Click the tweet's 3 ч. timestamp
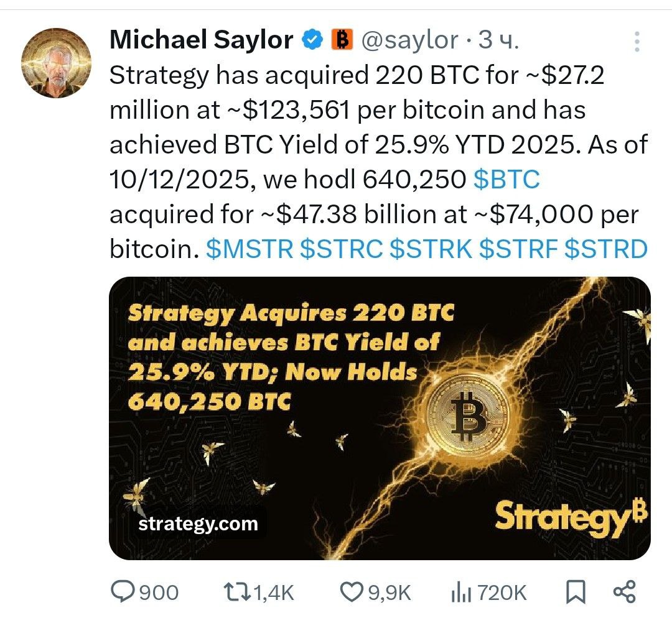672x618 pixels. (x=497, y=40)
